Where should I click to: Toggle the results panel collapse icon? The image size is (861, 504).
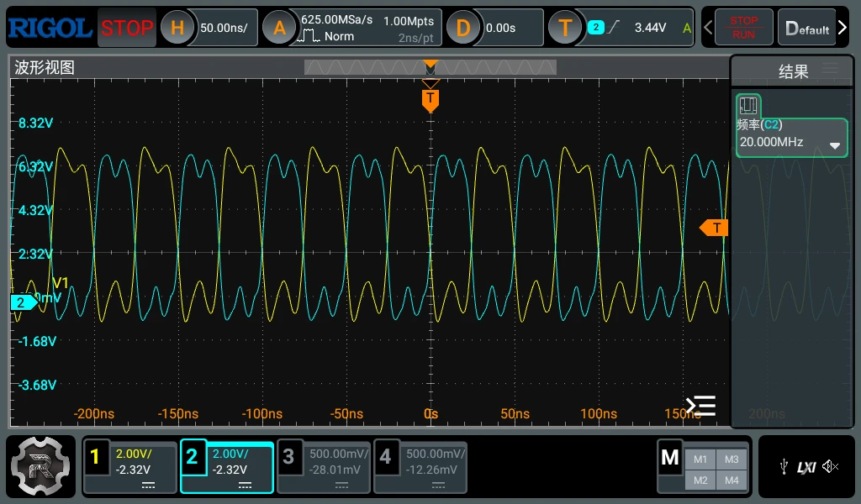click(x=700, y=406)
